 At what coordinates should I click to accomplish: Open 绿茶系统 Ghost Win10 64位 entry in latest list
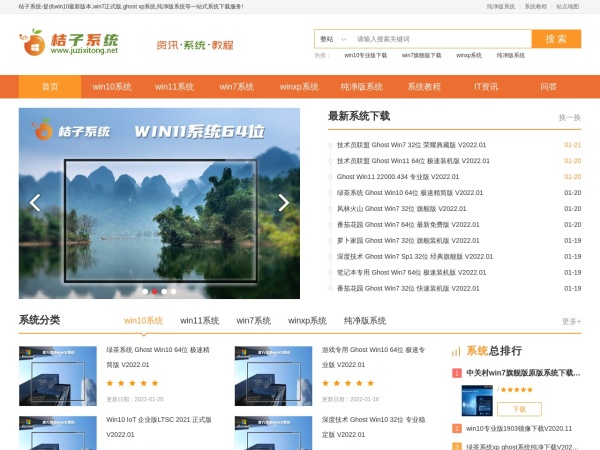coord(410,193)
